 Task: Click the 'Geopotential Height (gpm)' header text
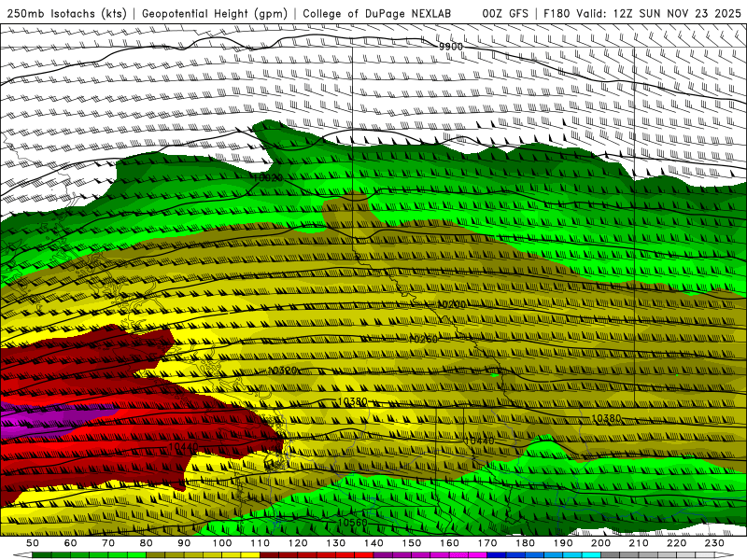215,14
